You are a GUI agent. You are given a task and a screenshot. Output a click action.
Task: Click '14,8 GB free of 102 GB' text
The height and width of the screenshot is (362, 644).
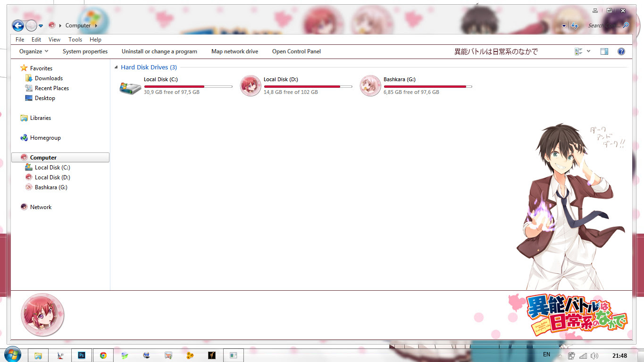point(291,93)
